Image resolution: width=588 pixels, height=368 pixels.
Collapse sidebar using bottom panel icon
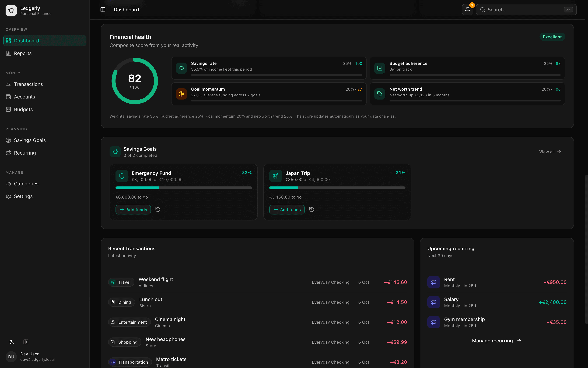click(26, 342)
